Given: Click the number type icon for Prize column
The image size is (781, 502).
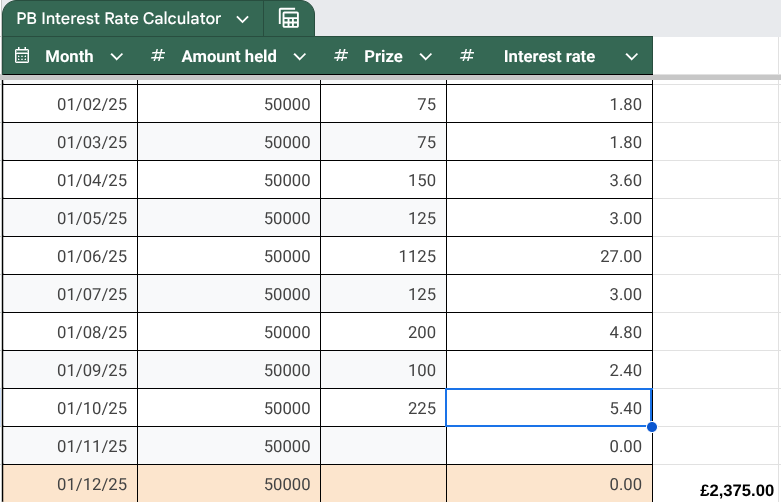Looking at the screenshot, I should pos(341,56).
